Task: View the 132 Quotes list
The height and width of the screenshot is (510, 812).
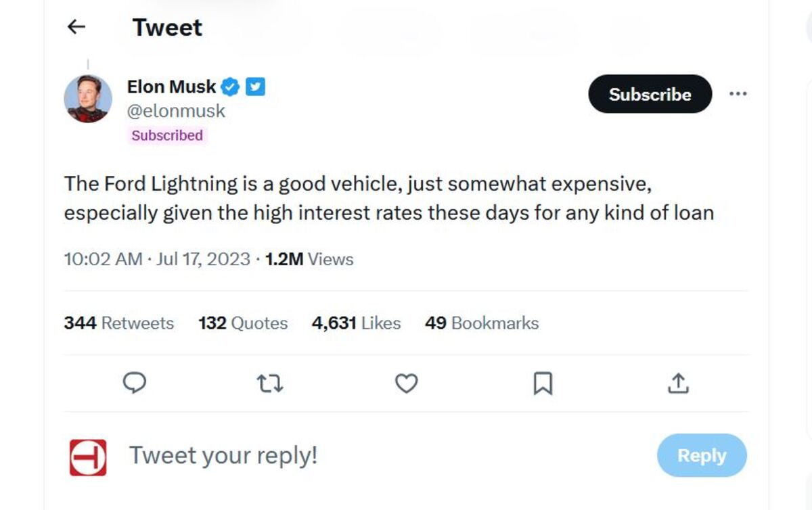Action: tap(243, 323)
